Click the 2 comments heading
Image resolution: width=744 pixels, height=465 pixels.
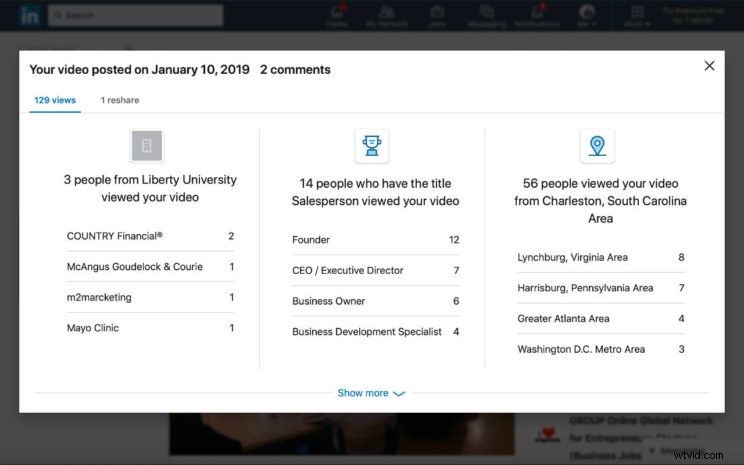295,70
